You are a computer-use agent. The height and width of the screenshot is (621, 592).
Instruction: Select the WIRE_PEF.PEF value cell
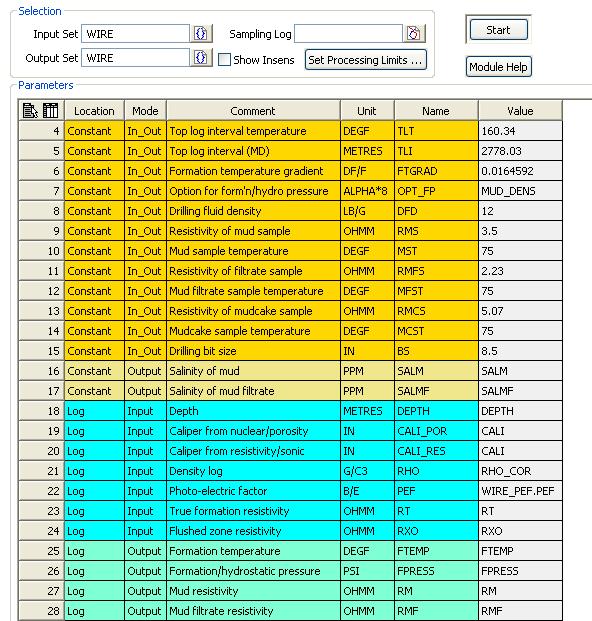[520, 491]
